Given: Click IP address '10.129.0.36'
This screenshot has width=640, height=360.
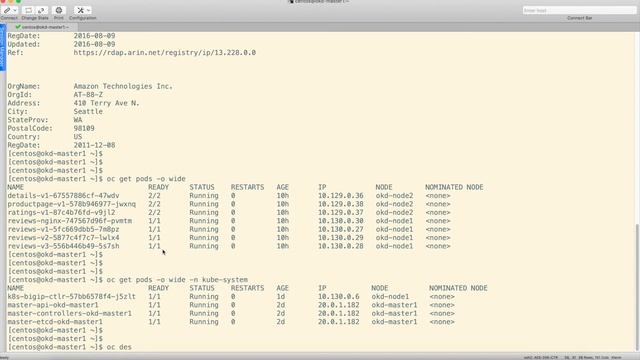Looking at the screenshot, I should (341, 196).
